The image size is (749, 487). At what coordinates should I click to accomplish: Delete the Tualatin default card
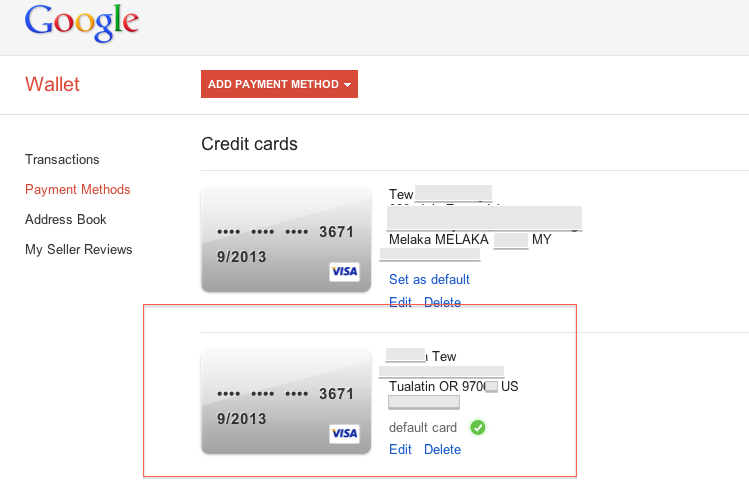442,449
